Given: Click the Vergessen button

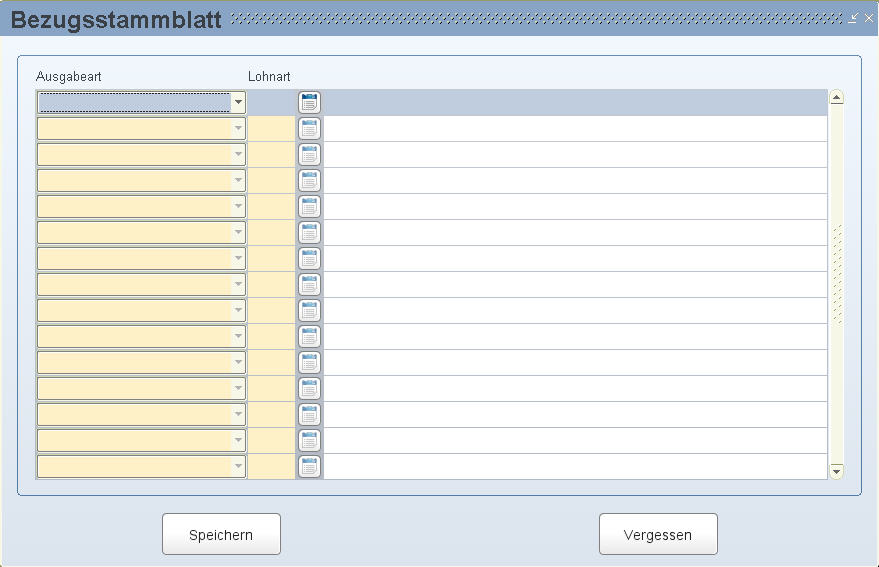Looking at the screenshot, I should tap(658, 534).
